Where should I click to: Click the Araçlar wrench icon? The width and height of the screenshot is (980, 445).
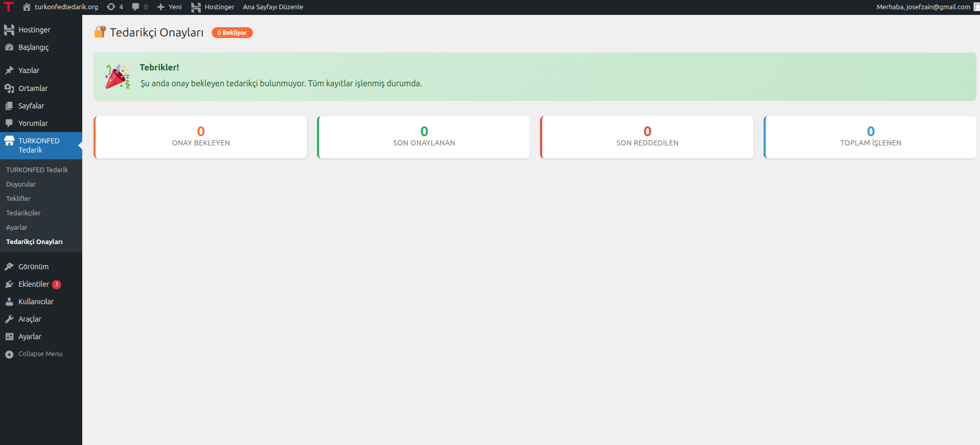click(9, 319)
